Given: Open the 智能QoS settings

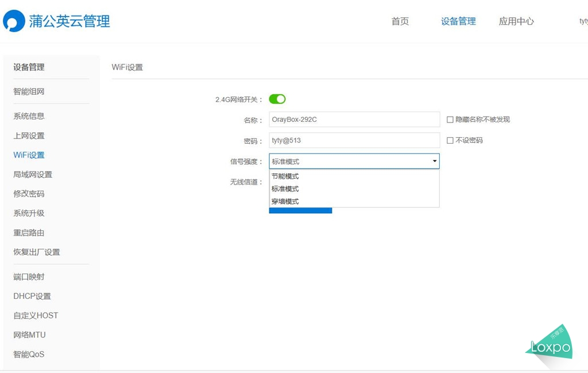Looking at the screenshot, I should pos(28,355).
